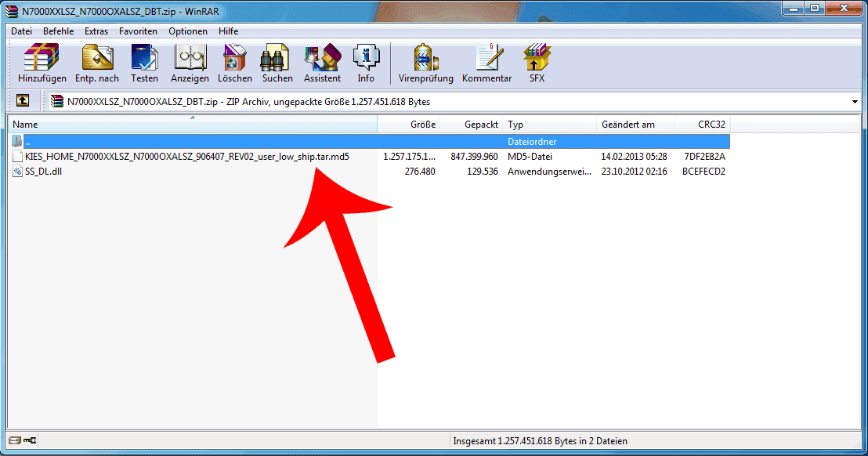Click the date 23.10.2012 02:16 cell
868x456 pixels.
[634, 172]
